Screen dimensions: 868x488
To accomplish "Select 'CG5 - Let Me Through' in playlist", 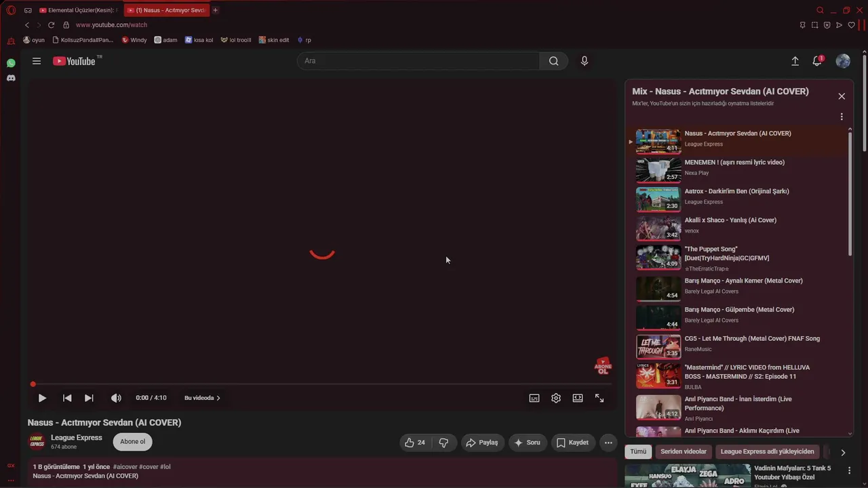I will click(742, 346).
